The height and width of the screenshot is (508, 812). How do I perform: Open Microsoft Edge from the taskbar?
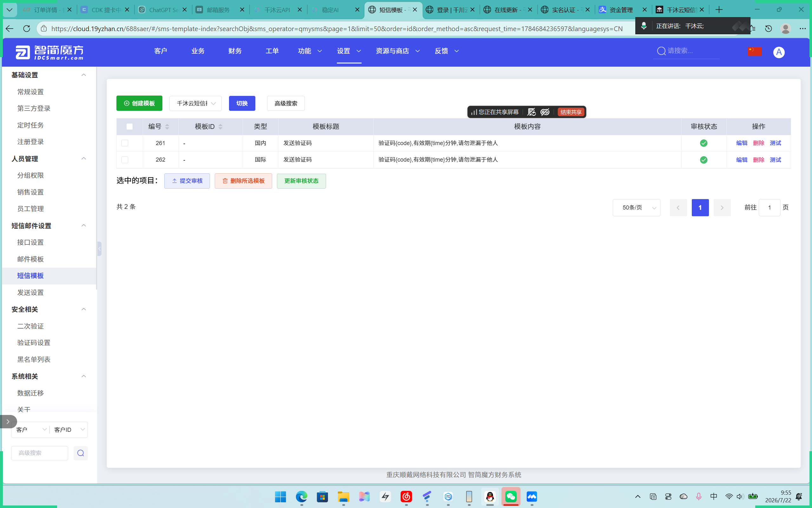(301, 496)
